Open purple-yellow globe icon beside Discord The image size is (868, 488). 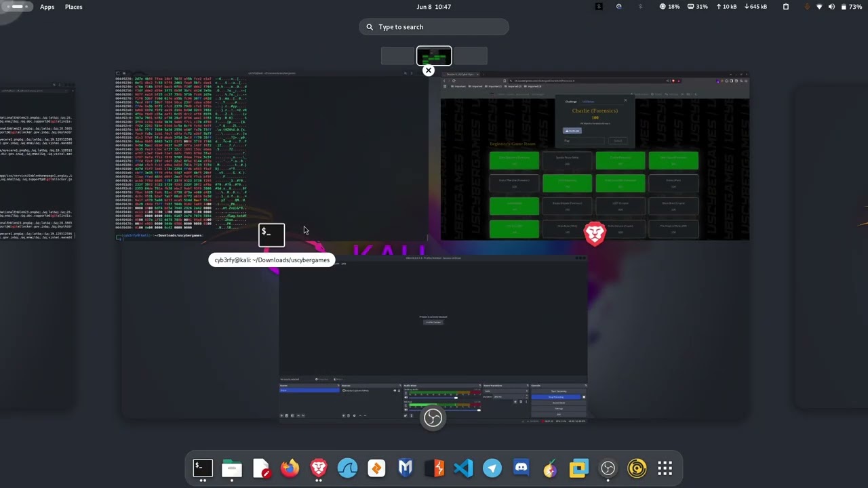click(550, 468)
